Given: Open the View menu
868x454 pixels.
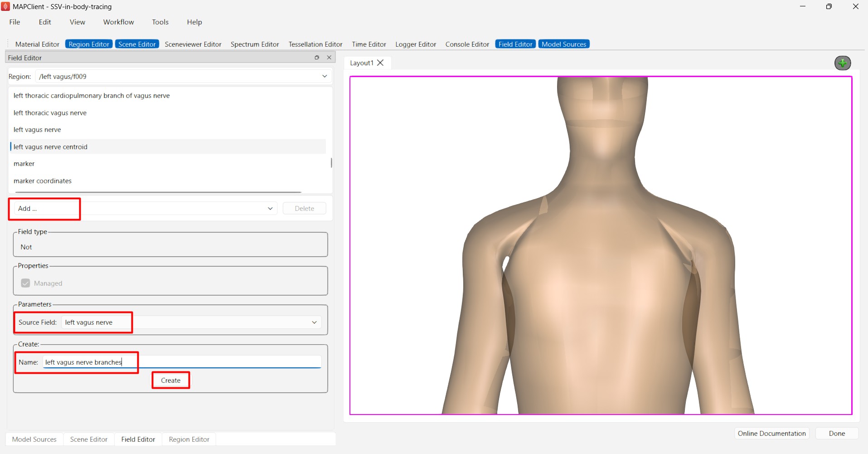Looking at the screenshot, I should pyautogui.click(x=78, y=22).
